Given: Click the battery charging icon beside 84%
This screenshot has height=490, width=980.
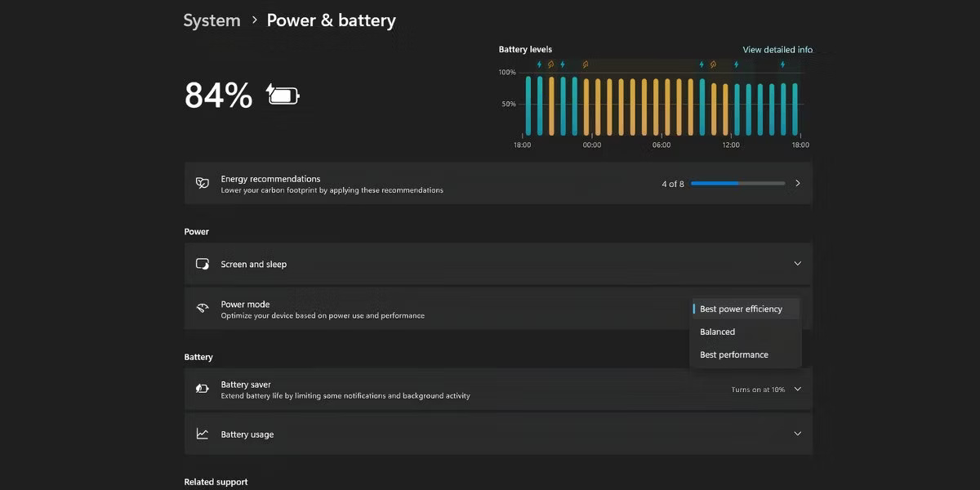Looking at the screenshot, I should 283,95.
